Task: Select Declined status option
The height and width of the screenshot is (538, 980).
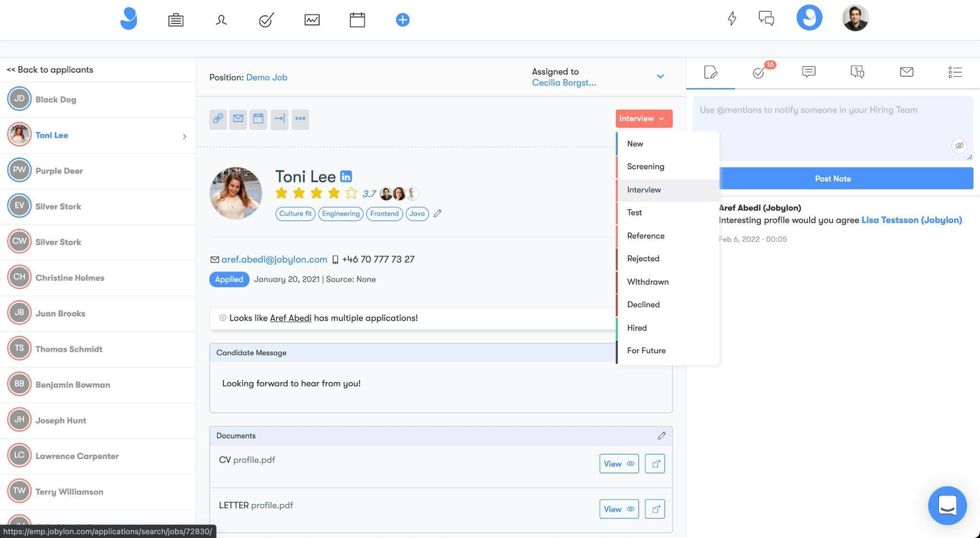Action: 667,305
